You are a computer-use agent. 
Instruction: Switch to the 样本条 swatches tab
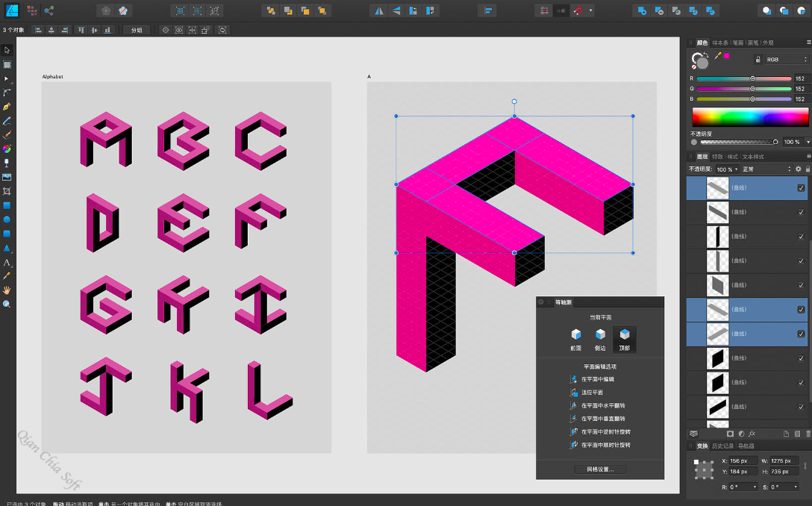[x=719, y=43]
